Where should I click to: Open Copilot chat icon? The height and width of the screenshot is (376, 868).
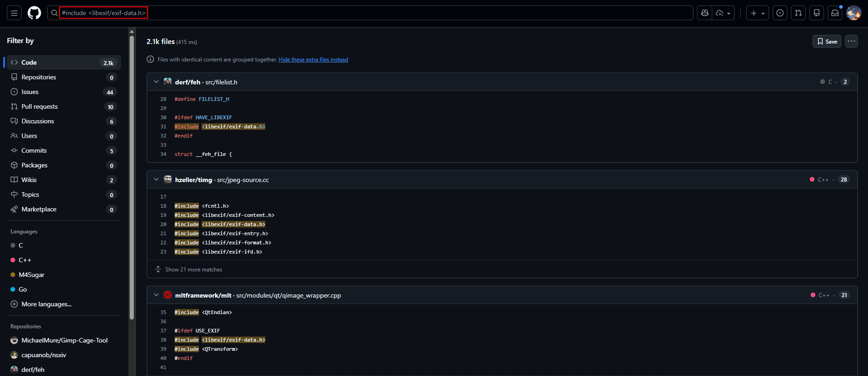click(705, 13)
